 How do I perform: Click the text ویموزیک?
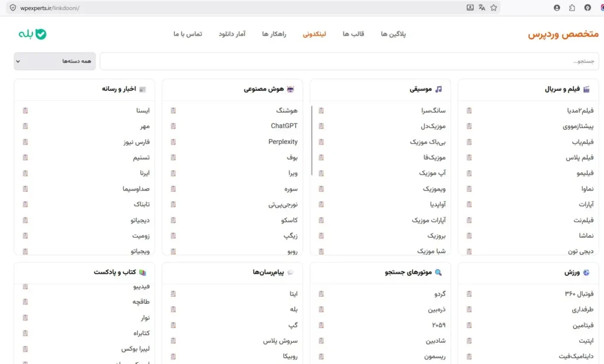coord(434,189)
